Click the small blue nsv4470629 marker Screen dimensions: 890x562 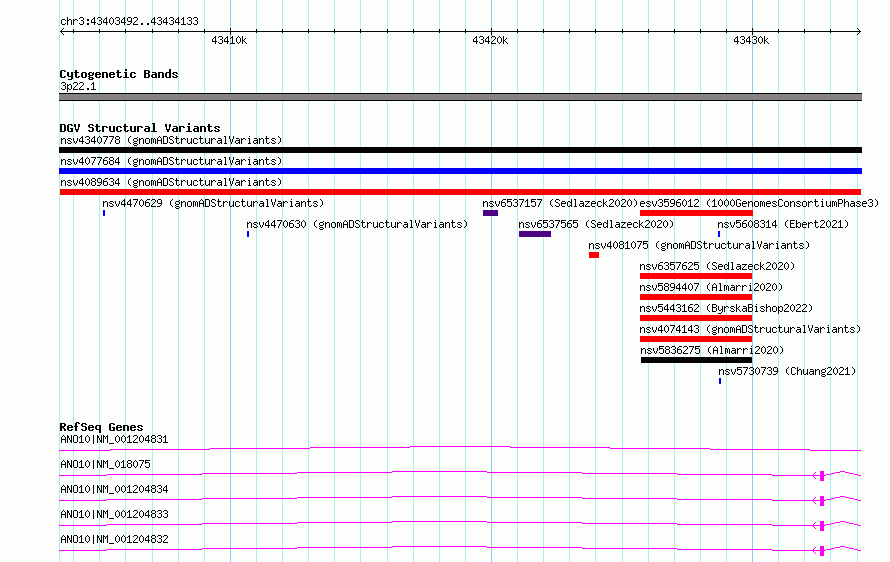tap(104, 213)
